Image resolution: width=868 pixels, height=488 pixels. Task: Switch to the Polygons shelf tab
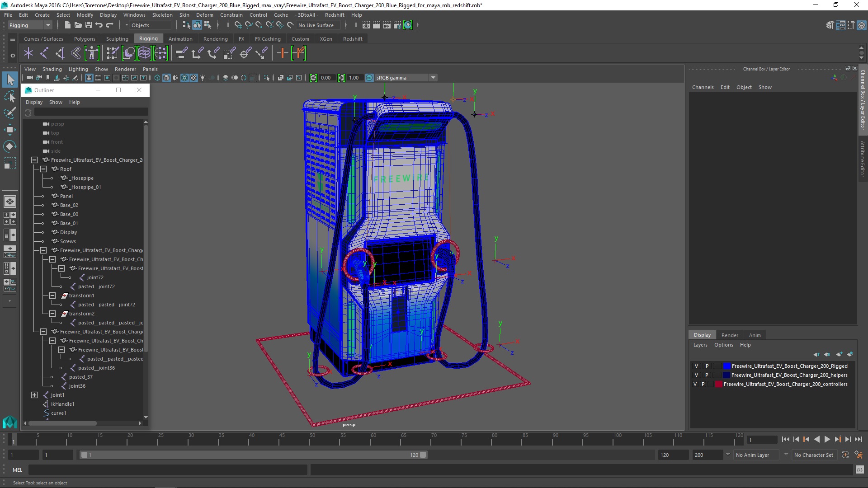point(85,39)
